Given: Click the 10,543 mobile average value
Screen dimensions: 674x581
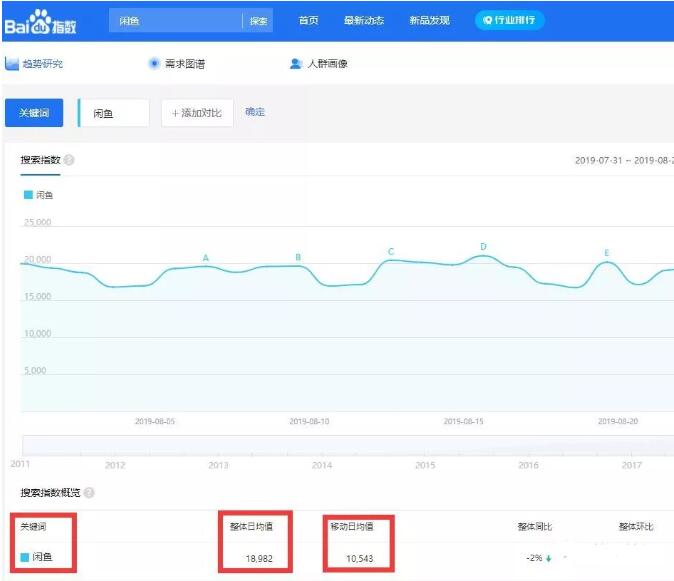Looking at the screenshot, I should (360, 558).
